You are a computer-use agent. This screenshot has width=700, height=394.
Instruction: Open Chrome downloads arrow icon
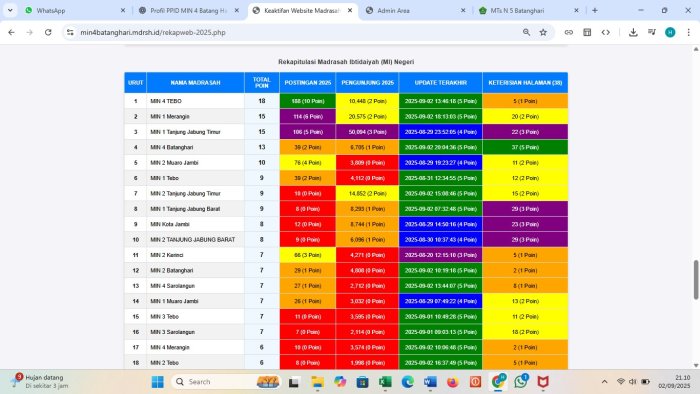pyautogui.click(x=633, y=32)
